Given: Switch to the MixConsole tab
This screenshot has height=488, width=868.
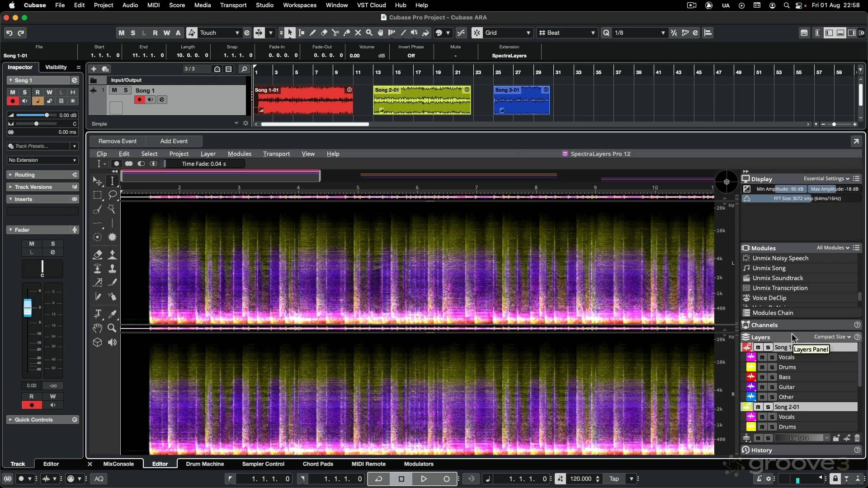Looking at the screenshot, I should pos(118,464).
